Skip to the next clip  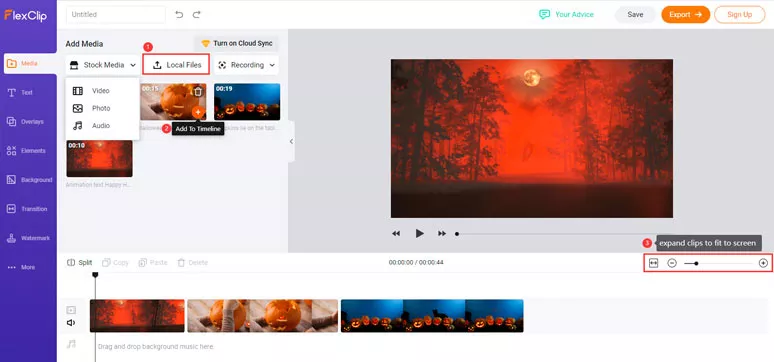[442, 234]
